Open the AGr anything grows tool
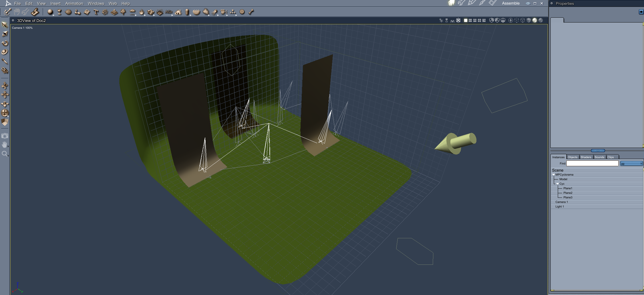 [x=169, y=12]
